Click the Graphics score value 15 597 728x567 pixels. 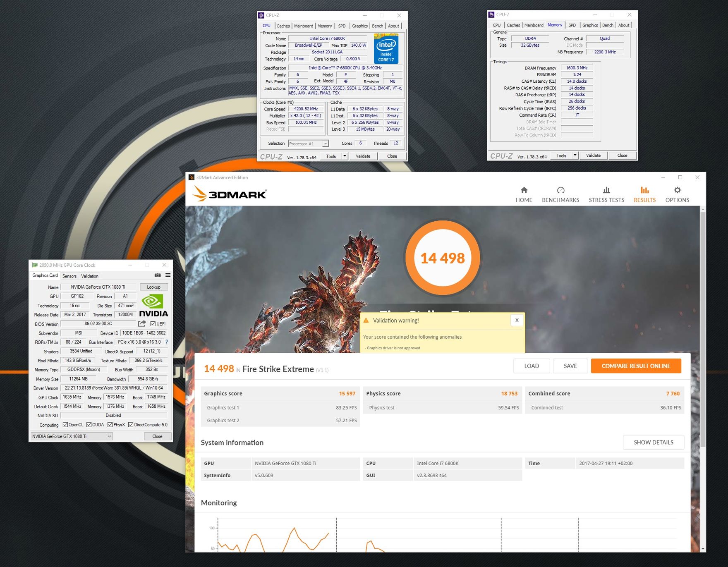click(x=347, y=393)
